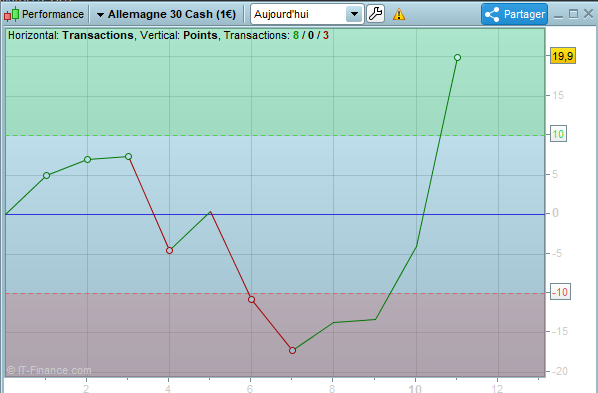
Task: Select the green data point at transaction 3
Action: tap(129, 156)
